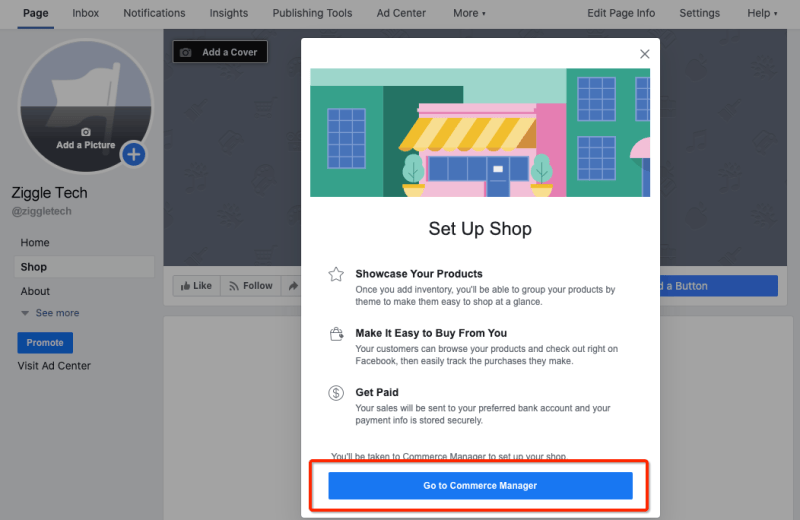Screen dimensions: 800x520
Task: Click the Make It Easy to Buy From You heading
Action: click(431, 333)
